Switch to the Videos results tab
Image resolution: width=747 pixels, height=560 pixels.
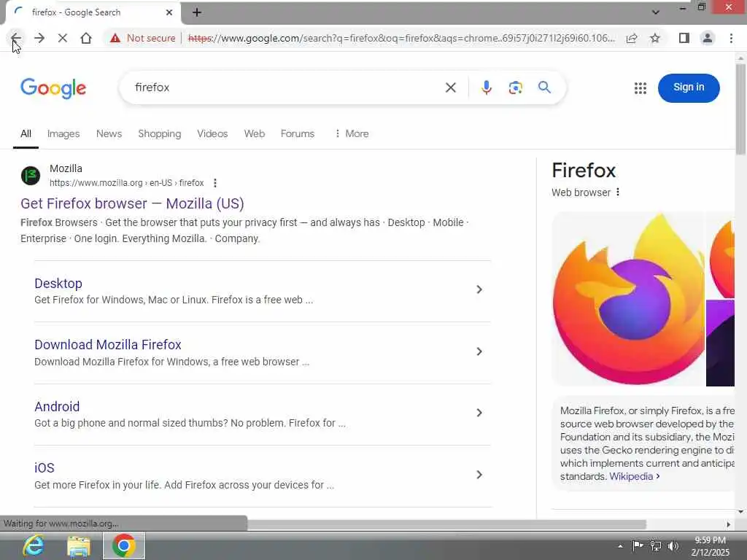[212, 134]
